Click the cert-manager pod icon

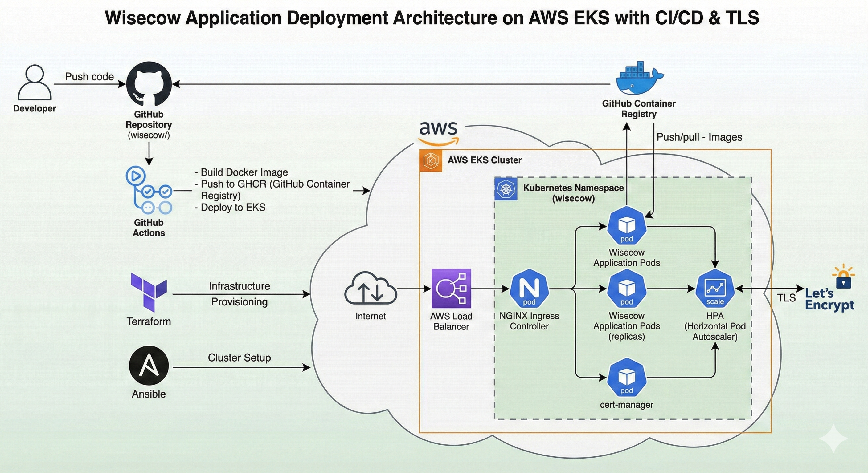626,377
